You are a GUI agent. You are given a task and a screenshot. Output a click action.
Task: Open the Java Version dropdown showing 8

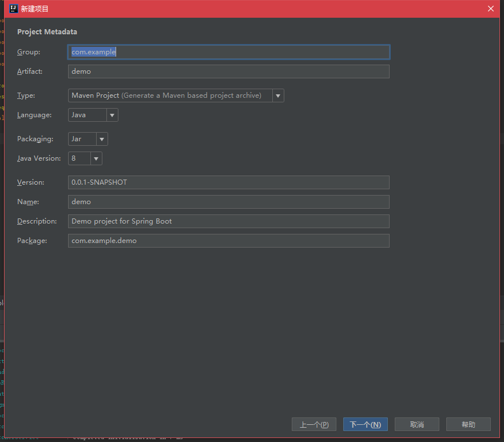click(85, 158)
